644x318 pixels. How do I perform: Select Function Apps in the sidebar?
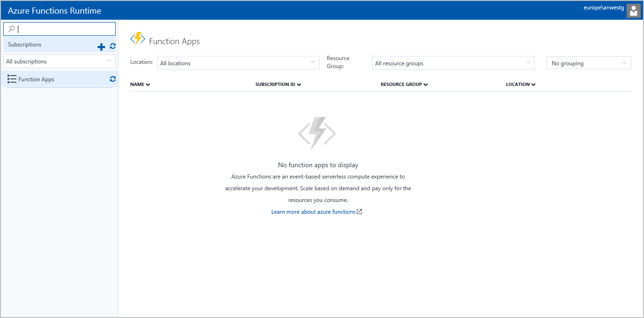pos(59,79)
